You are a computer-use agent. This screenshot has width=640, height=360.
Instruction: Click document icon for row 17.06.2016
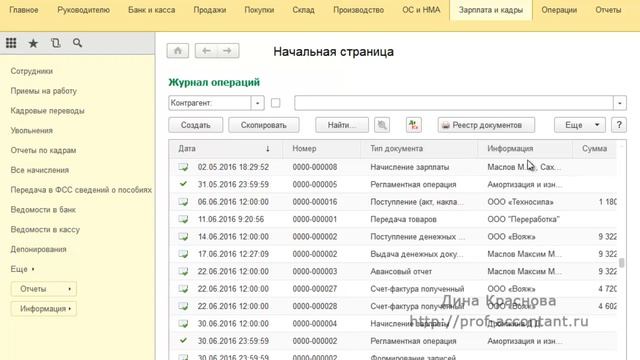tap(184, 254)
